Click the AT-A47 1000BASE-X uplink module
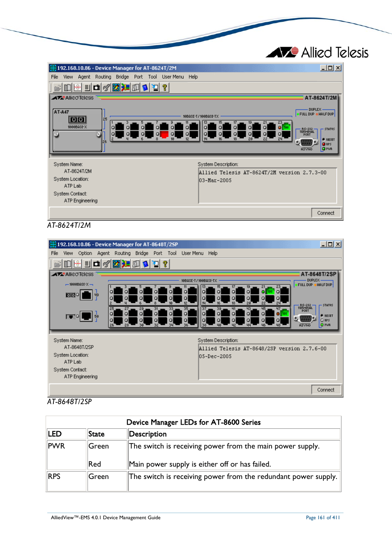 point(77,119)
